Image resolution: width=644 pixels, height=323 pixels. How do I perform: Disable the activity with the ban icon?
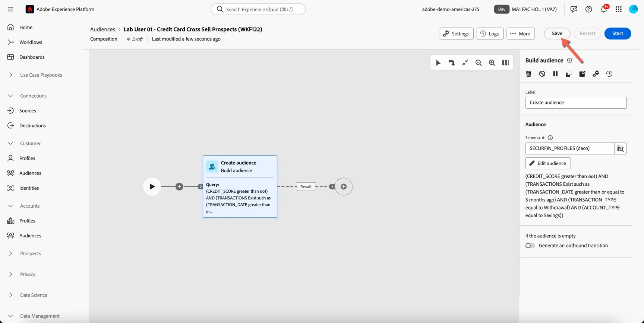pos(542,74)
